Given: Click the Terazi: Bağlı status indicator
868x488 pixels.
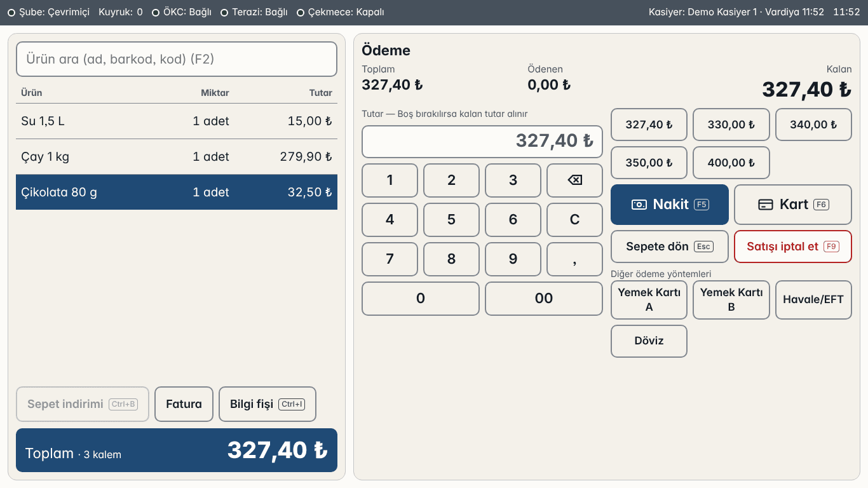Looking at the screenshot, I should 254,12.
